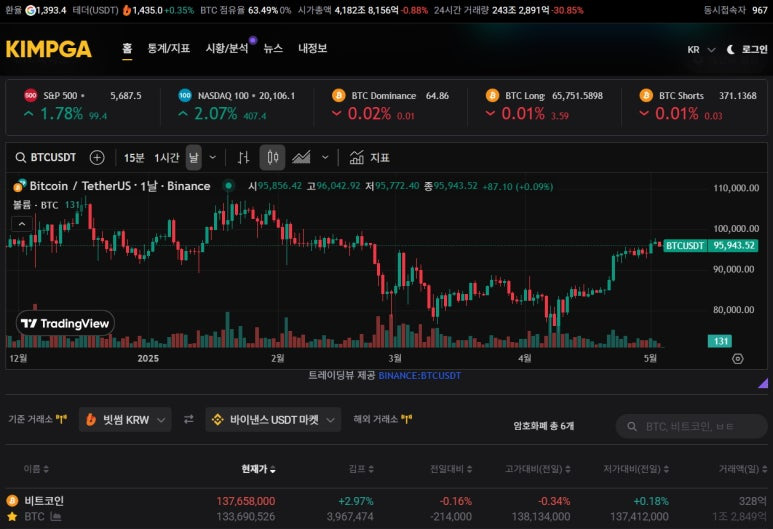Click the BTC 점유율 63.49% ticker

tap(246, 10)
